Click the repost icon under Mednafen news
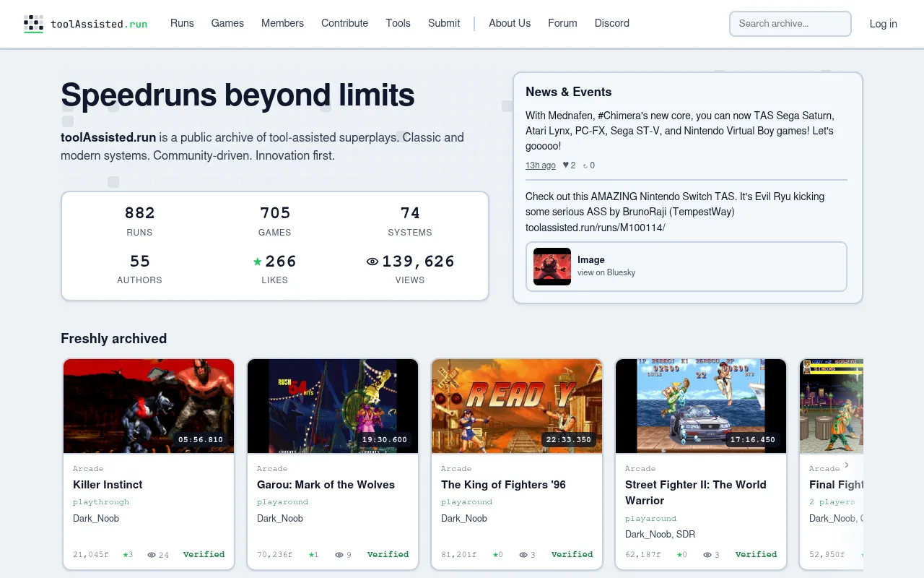Viewport: 924px width, 578px height. click(585, 165)
